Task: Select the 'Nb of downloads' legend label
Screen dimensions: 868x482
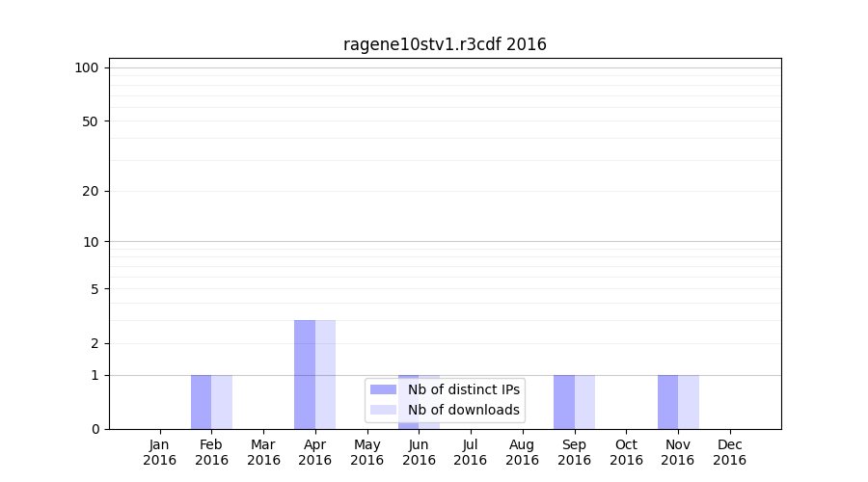Action: pyautogui.click(x=463, y=410)
